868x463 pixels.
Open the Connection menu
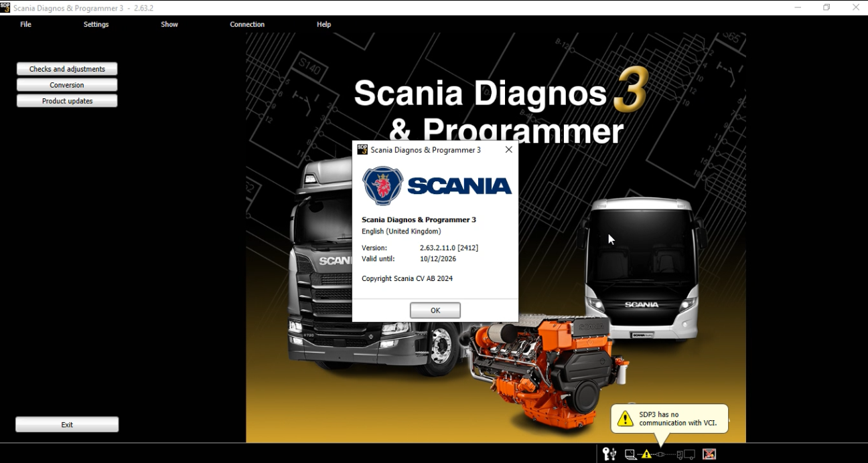click(247, 24)
